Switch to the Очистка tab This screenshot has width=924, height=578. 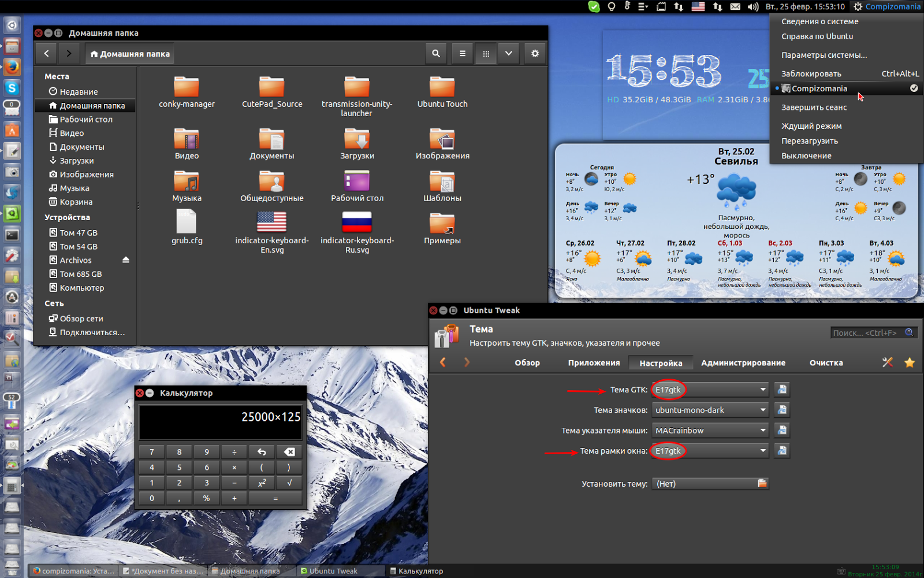(826, 363)
